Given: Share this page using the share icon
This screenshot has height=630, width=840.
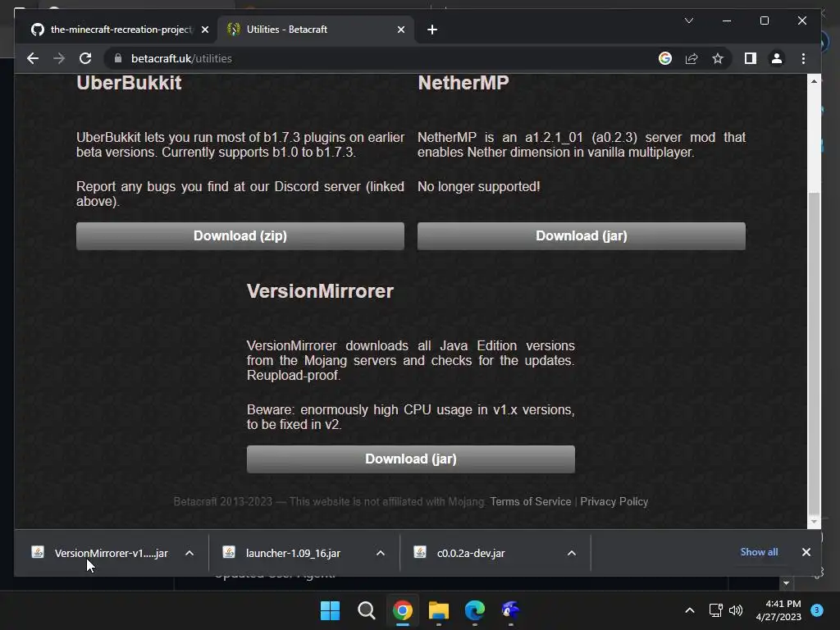Looking at the screenshot, I should [x=692, y=58].
